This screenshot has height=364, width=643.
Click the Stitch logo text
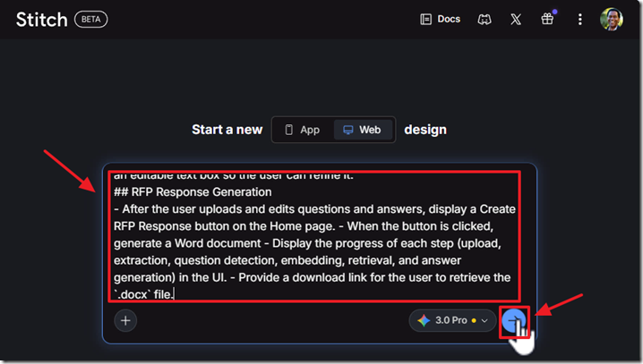pos(40,19)
